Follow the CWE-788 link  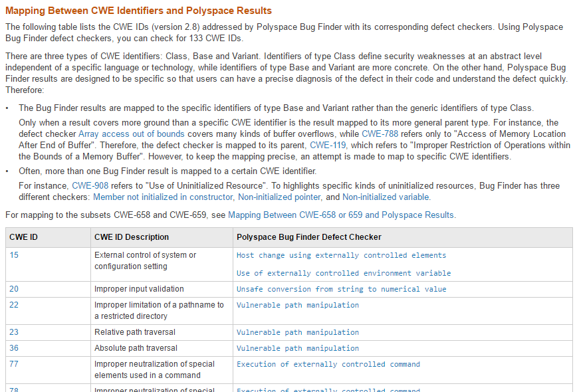pyautogui.click(x=380, y=134)
